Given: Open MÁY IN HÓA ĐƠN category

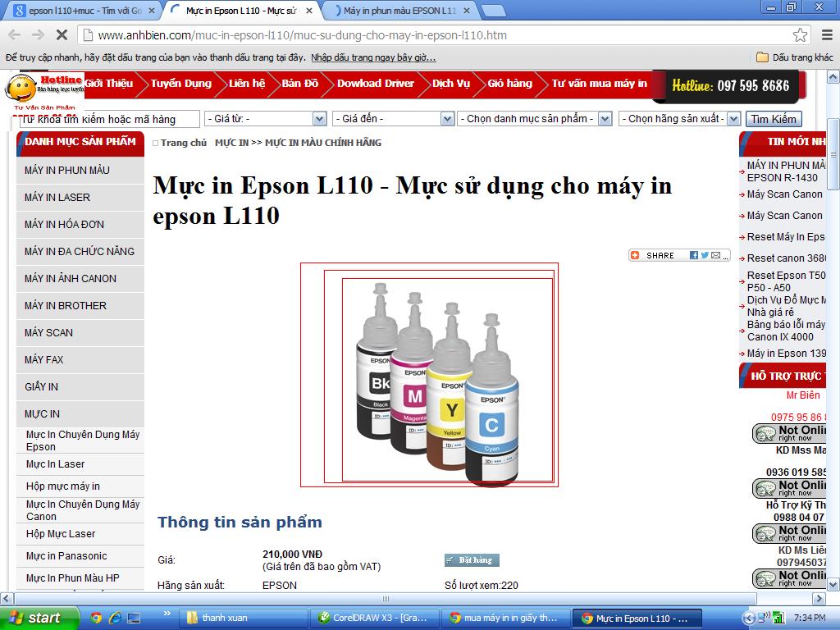Looking at the screenshot, I should [x=80, y=225].
